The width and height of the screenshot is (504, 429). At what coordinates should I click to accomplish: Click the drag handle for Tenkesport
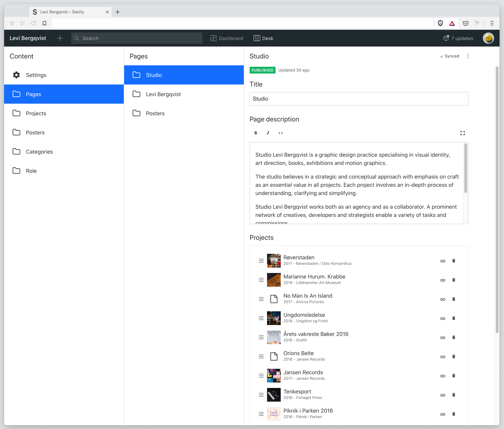[261, 395]
